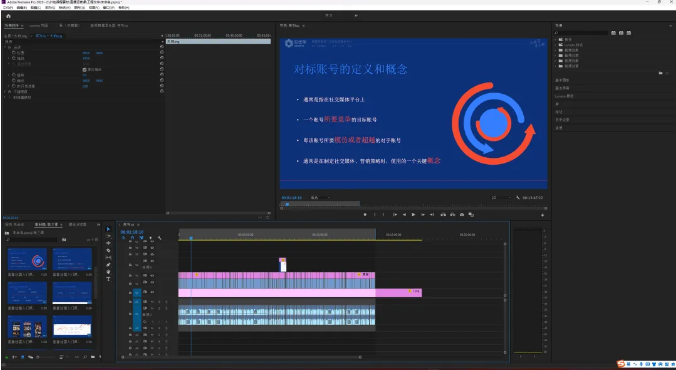
Task: Open the Edit menu in the menu bar
Action: [x=22, y=7]
